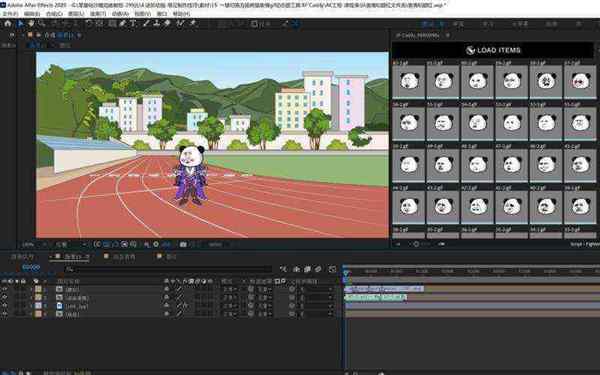Viewport: 600px width, 375px height.
Task: Click the LOAD ITEMS button
Action: pos(493,50)
